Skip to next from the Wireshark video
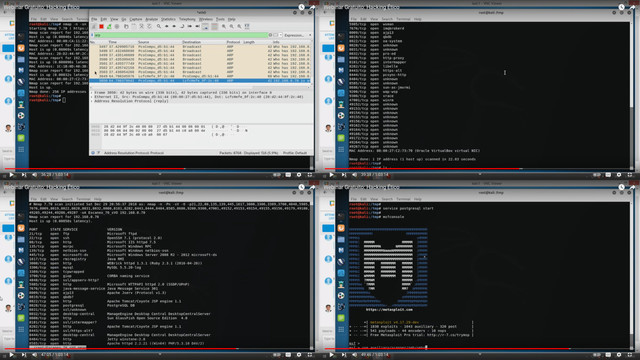The image size is (640, 360). 24,175
